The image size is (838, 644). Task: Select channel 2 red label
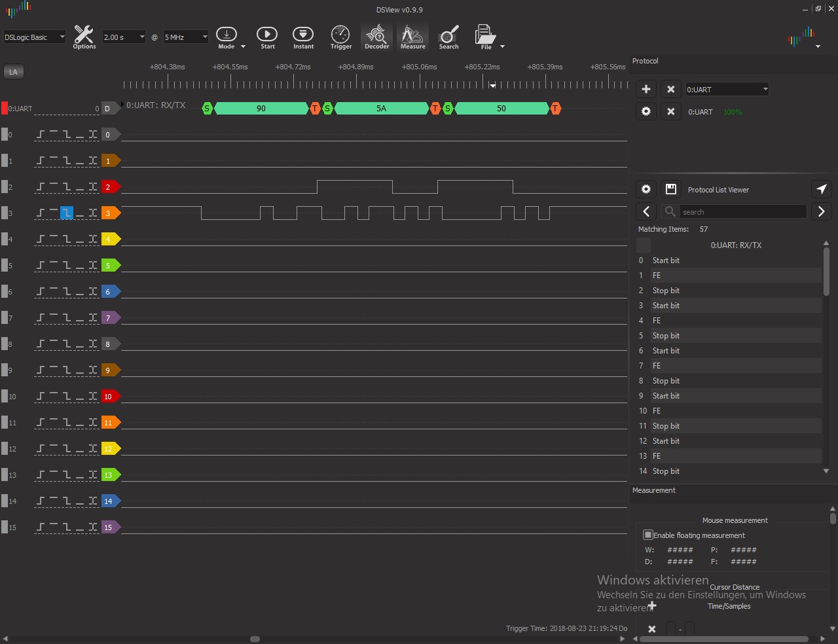coord(110,187)
